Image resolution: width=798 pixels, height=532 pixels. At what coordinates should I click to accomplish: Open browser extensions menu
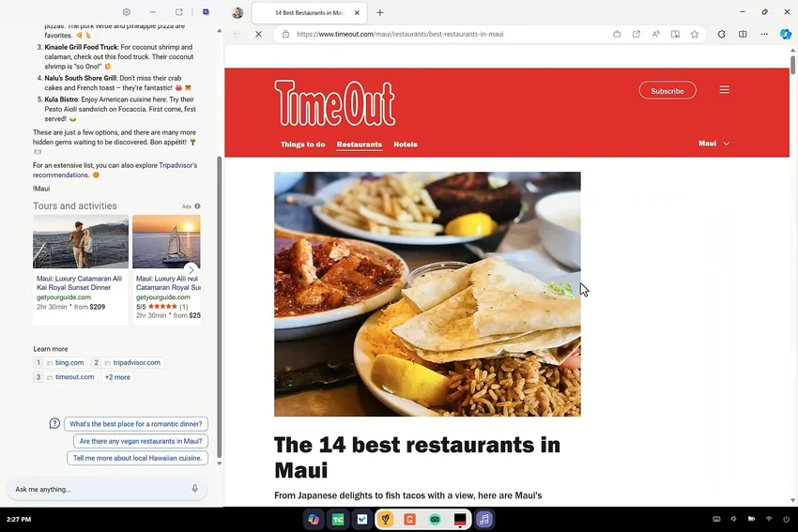coord(722,34)
